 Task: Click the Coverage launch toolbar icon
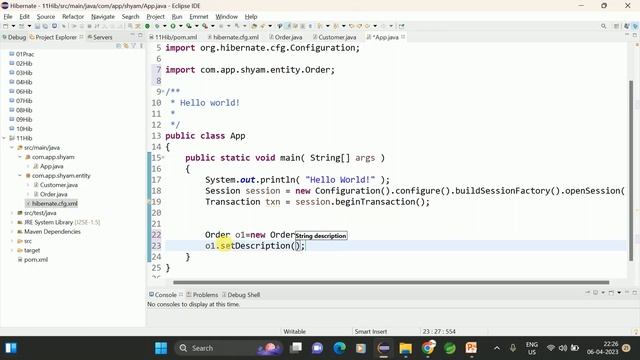tap(189, 26)
